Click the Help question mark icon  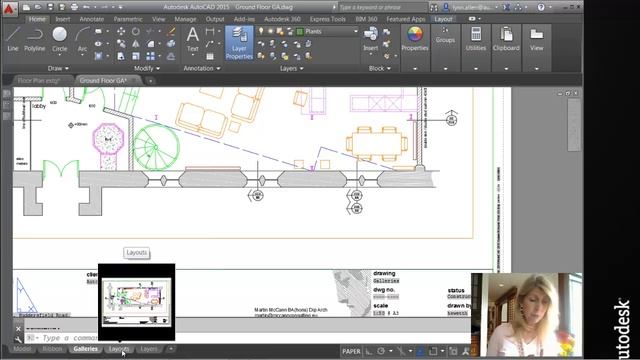541,7
